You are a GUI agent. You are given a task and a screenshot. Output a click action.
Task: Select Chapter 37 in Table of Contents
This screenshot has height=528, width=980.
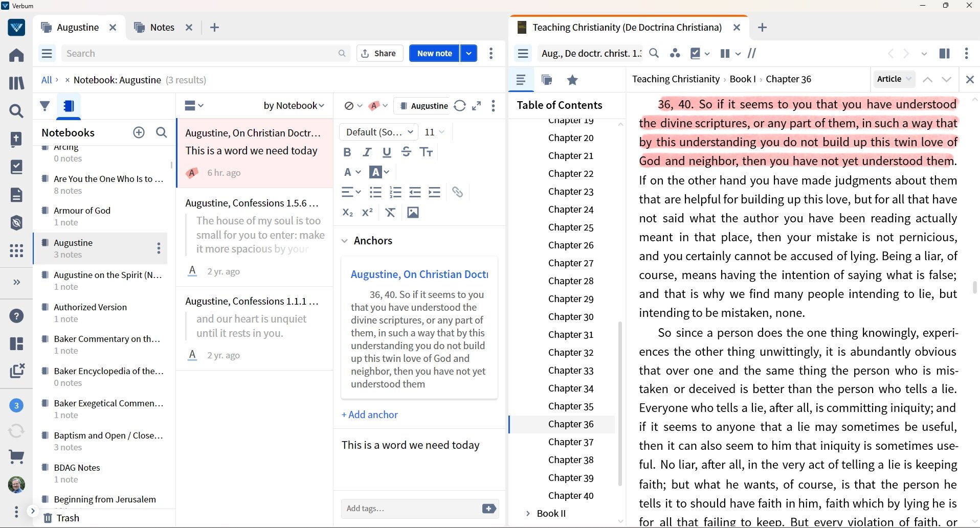point(571,442)
